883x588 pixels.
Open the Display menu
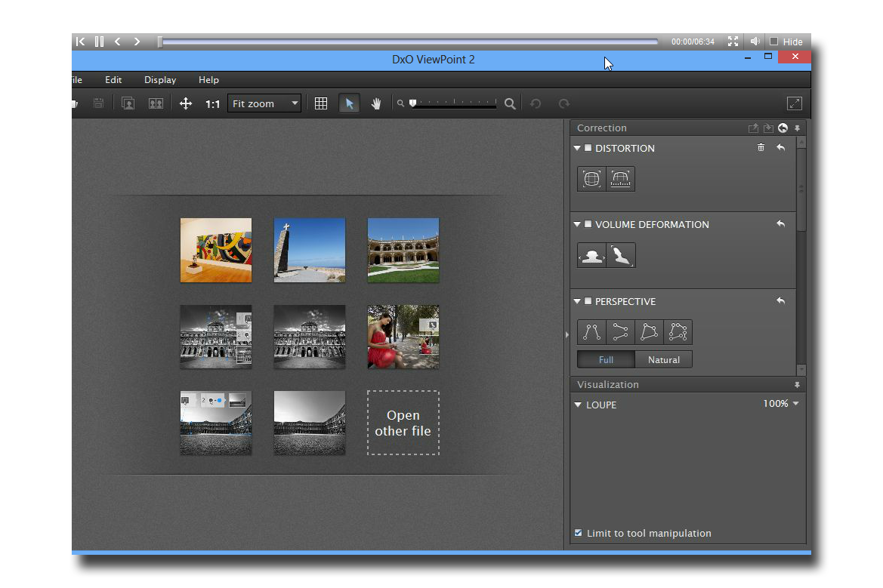pyautogui.click(x=160, y=80)
